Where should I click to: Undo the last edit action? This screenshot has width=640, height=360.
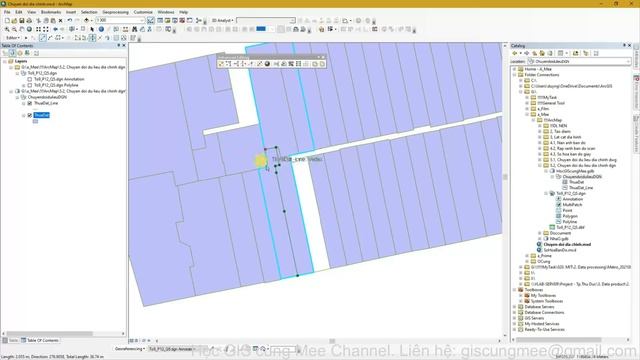point(69,20)
